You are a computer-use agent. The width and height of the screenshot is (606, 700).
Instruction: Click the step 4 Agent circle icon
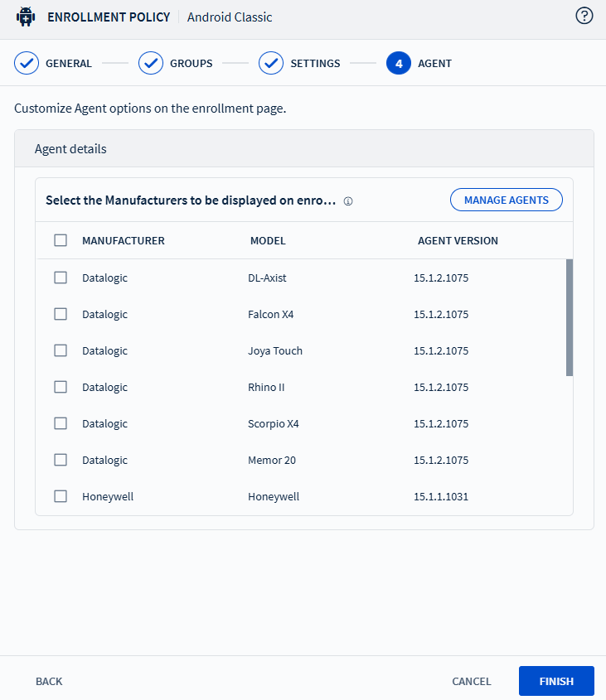[399, 63]
